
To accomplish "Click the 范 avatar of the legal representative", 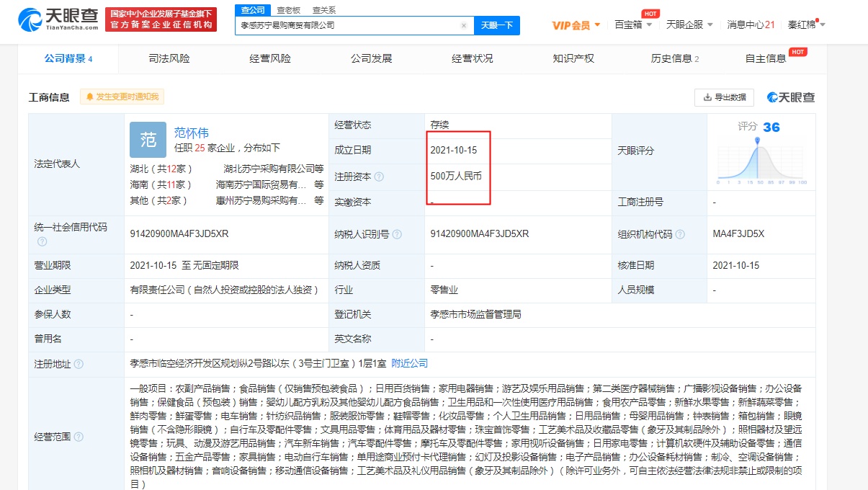I will point(148,140).
